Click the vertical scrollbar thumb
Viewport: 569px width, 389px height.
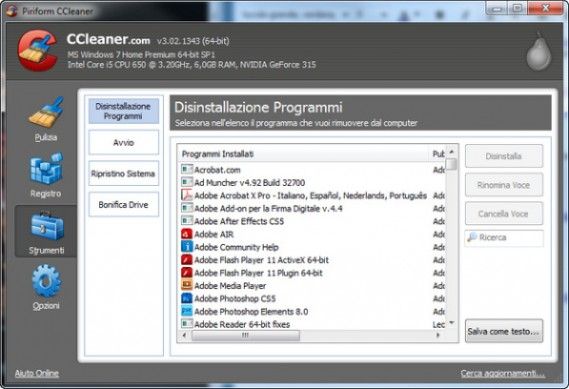coord(452,164)
